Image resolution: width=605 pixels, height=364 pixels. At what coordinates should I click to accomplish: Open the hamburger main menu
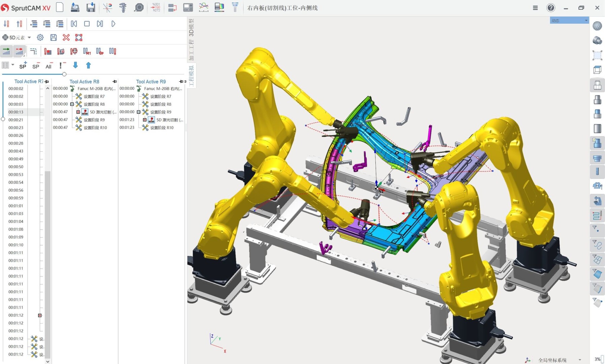535,8
